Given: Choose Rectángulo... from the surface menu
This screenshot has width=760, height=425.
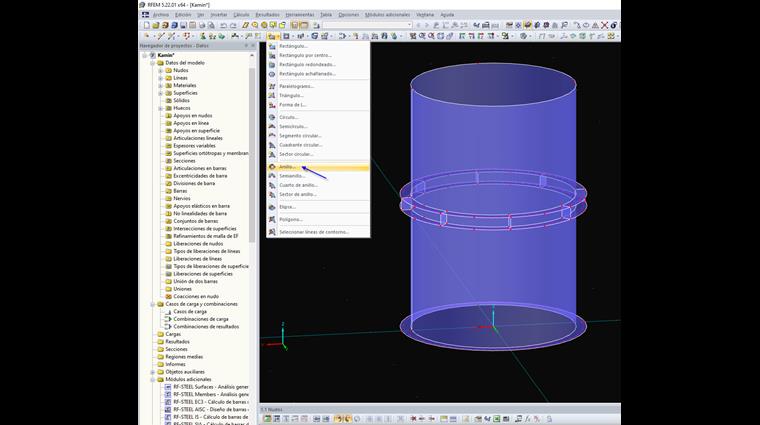Looking at the screenshot, I should click(x=318, y=46).
